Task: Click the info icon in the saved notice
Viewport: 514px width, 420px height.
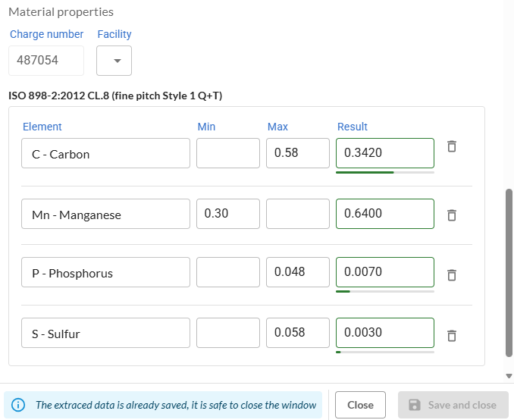Action: tap(18, 405)
